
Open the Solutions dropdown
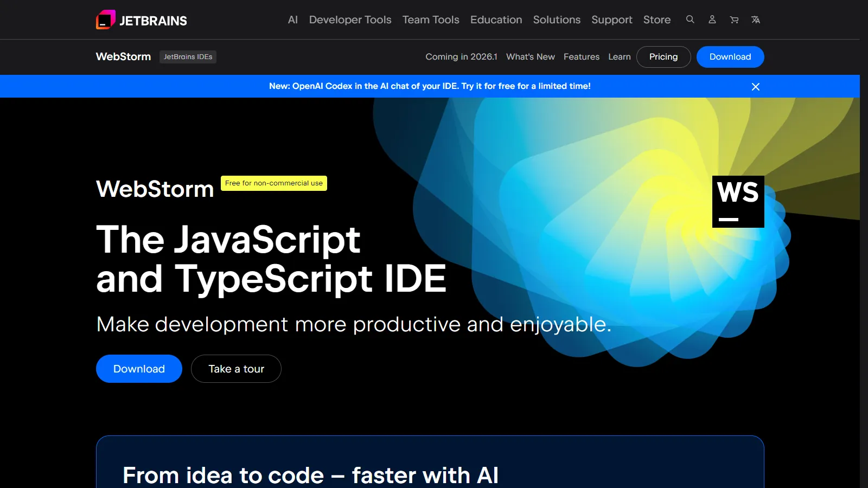[x=557, y=20]
